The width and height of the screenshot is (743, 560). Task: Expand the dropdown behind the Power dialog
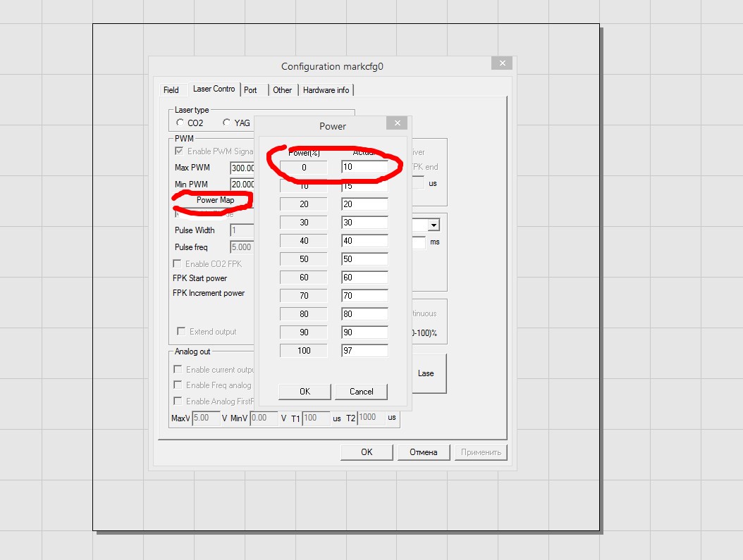pyautogui.click(x=434, y=225)
